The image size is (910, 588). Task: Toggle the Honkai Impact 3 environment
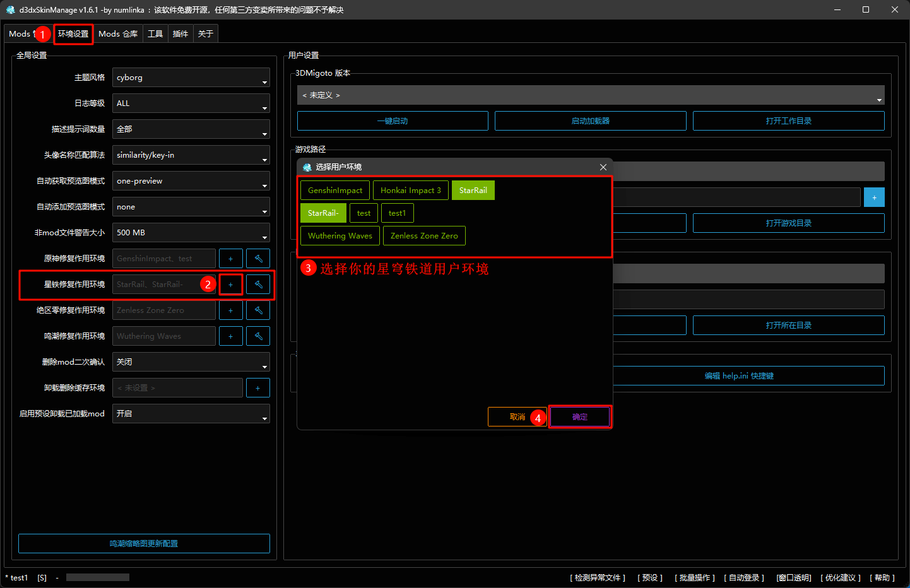click(411, 191)
